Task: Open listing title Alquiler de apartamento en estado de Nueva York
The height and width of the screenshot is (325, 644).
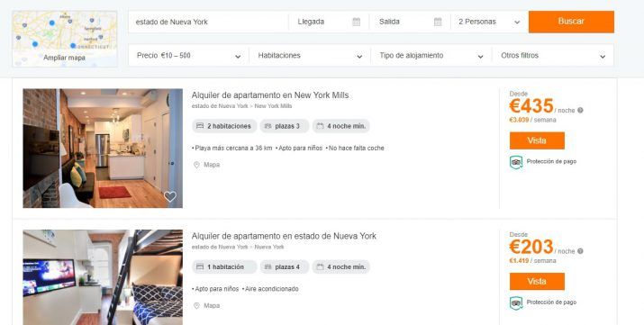Action: tap(284, 236)
